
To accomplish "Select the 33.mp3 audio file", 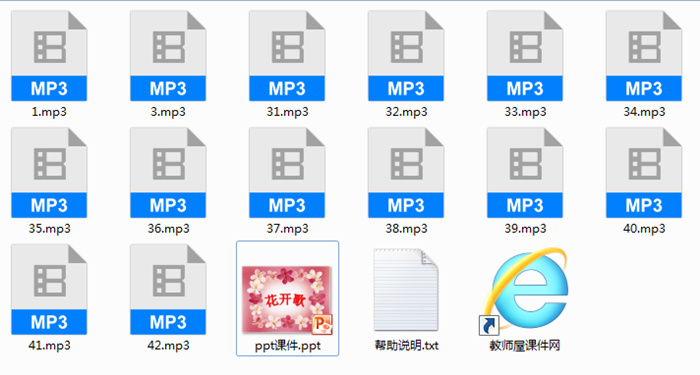I will point(525,56).
